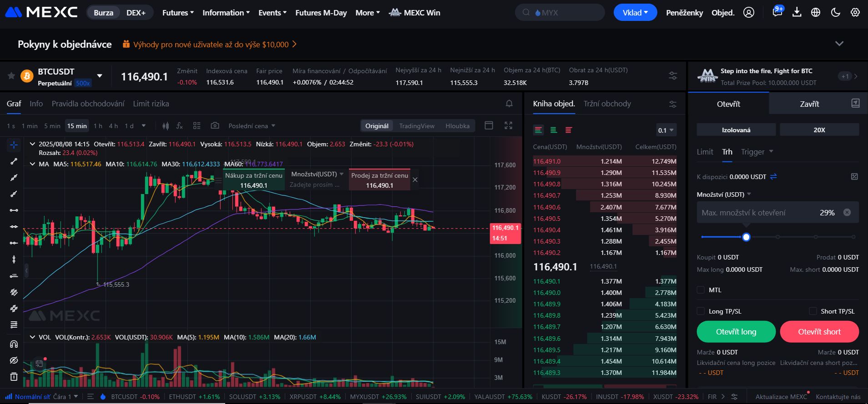This screenshot has height=404, width=868.
Task: Collapse the MA indicator legend
Action: point(32,164)
